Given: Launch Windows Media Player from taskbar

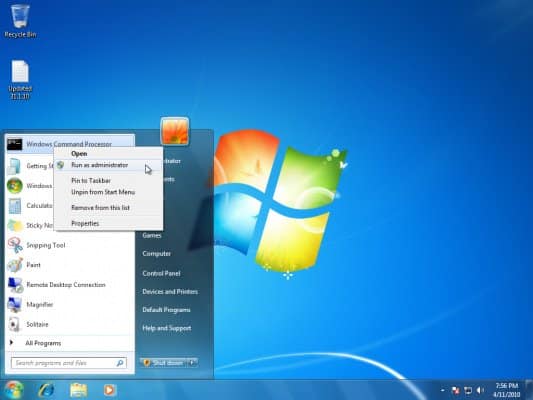Looking at the screenshot, I should (x=109, y=390).
